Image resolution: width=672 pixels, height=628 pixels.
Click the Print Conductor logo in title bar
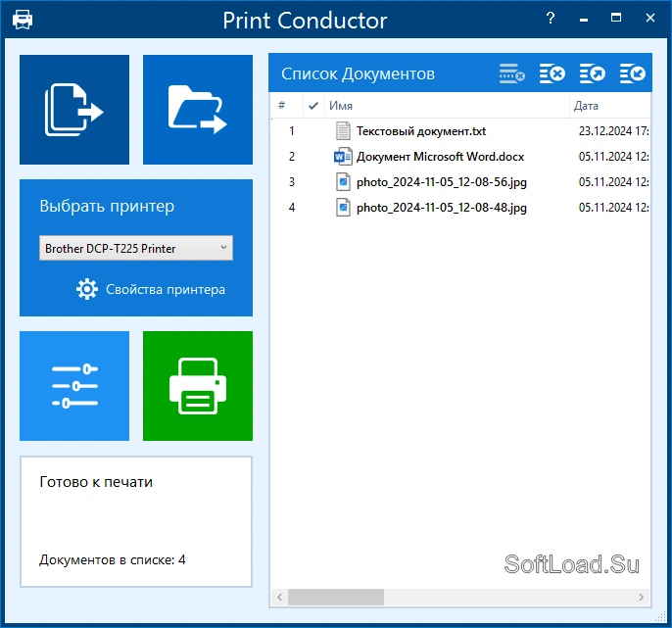(23, 20)
